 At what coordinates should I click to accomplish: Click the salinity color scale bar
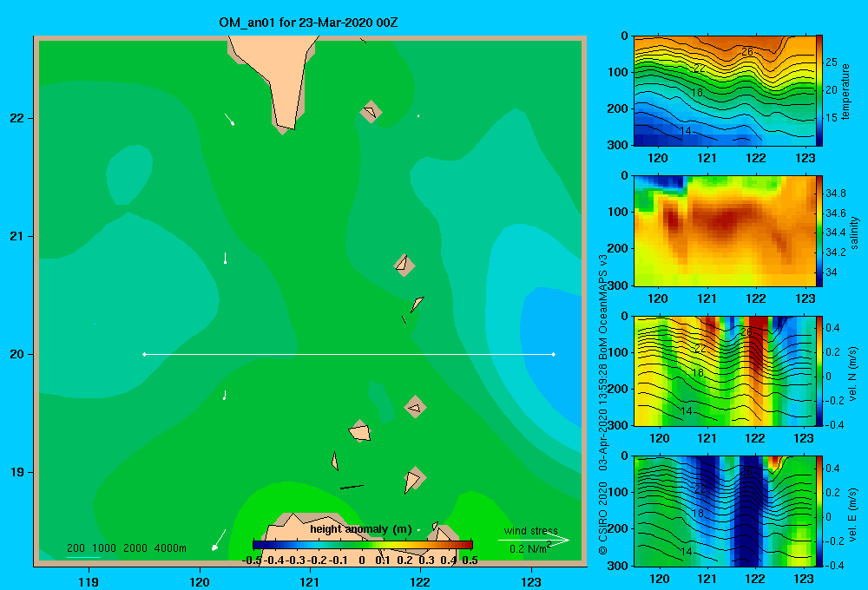tap(819, 231)
